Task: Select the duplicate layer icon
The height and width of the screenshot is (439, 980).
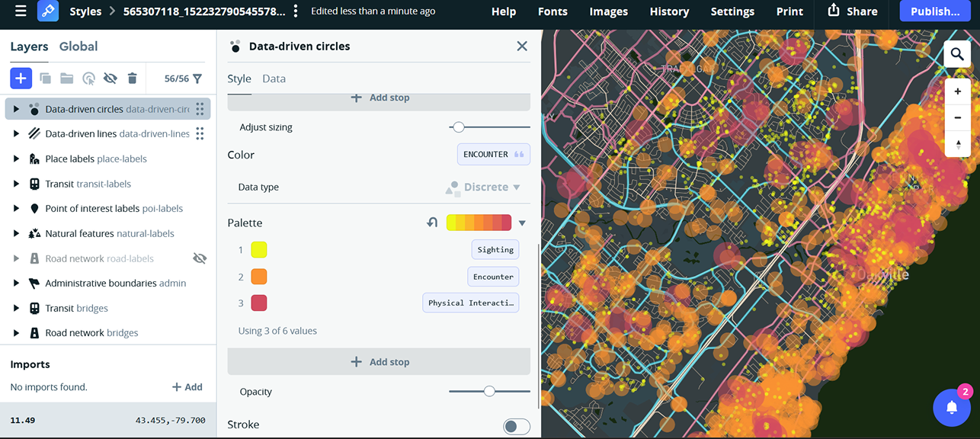Action: (43, 78)
